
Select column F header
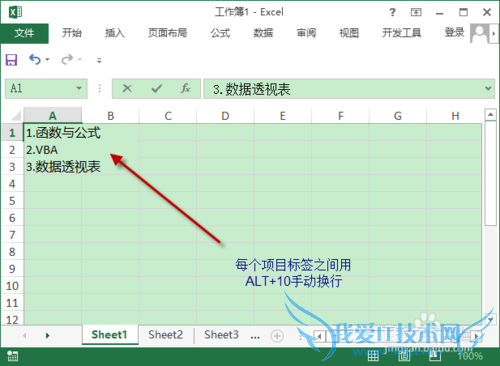pos(340,116)
